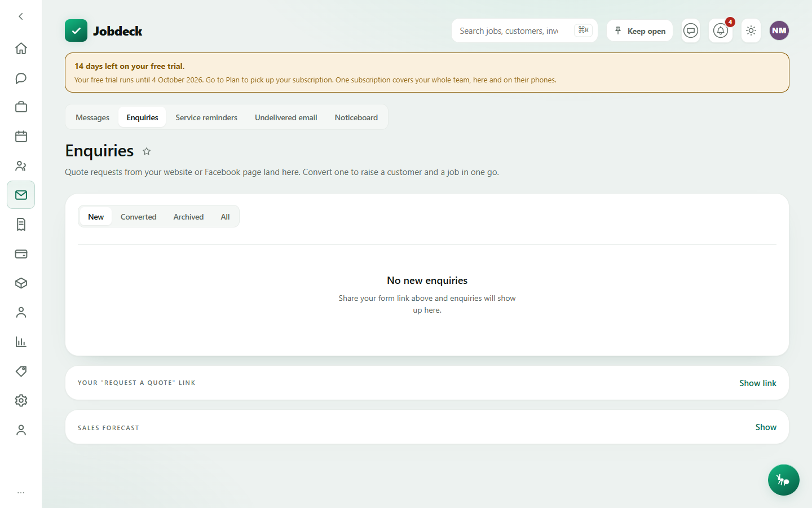This screenshot has width=812, height=508.
Task: Open the box products icon in the sidebar
Action: pos(21,283)
